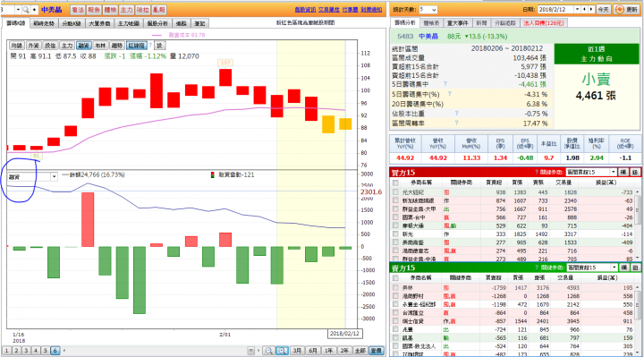This screenshot has width=644, height=357.
Task: Click the zoom in magnifier icon
Action: [282, 351]
